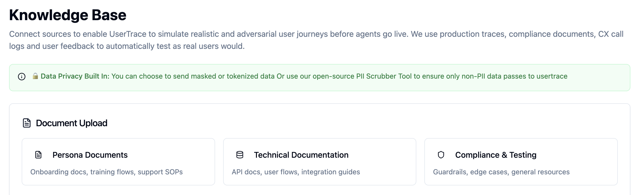Click the info circle icon in the privacy banner
Viewport: 644px width, 195px height.
tap(22, 77)
